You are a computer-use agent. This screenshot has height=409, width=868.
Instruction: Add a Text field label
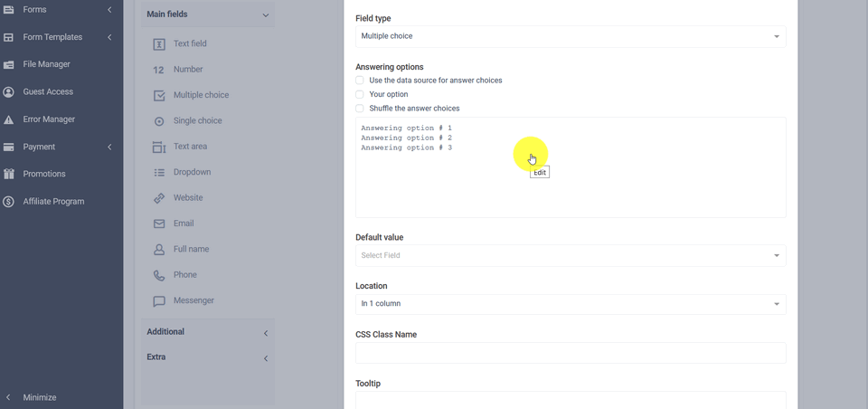(x=190, y=43)
